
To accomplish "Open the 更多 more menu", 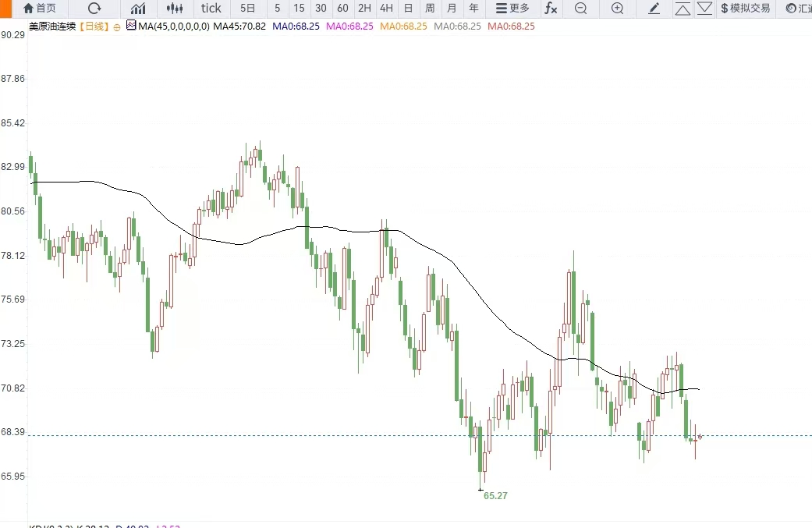I will pyautogui.click(x=512, y=9).
